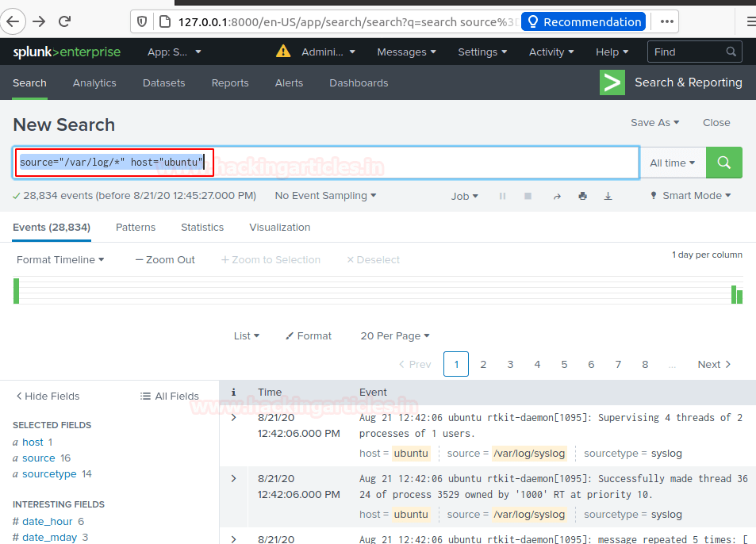Screen dimensions: 756x544
Task: Open the 20 Per Page dropdown
Action: pos(394,336)
